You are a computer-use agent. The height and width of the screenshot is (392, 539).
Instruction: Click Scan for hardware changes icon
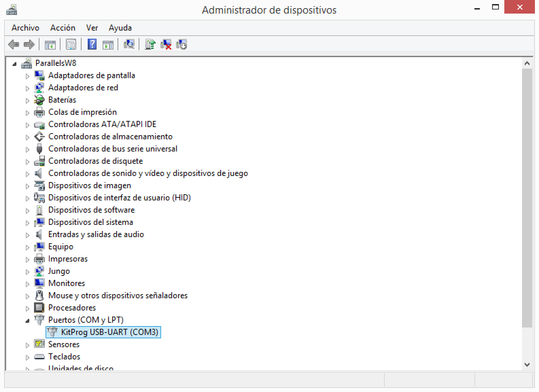(129, 44)
